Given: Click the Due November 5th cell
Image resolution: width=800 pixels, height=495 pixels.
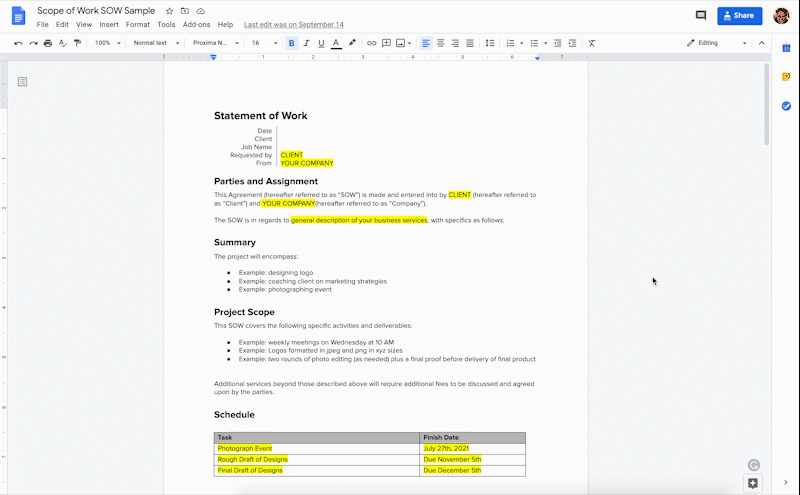Looking at the screenshot, I should click(x=472, y=459).
